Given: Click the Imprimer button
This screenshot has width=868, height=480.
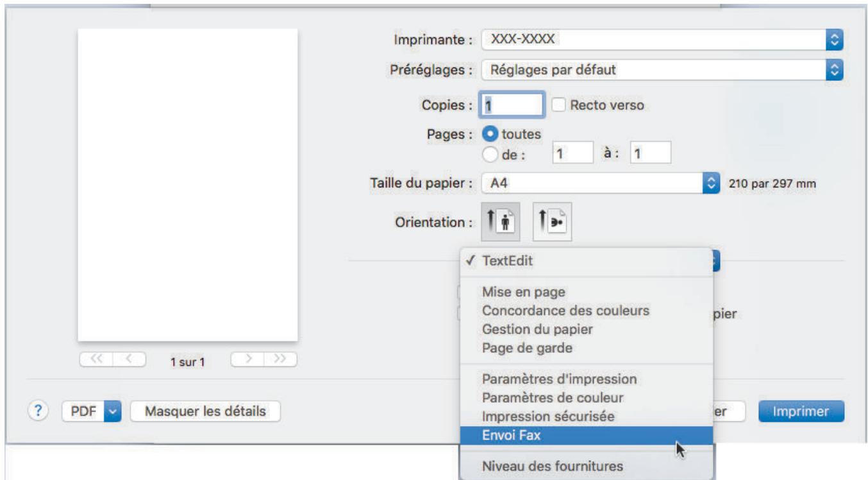Looking at the screenshot, I should (x=801, y=410).
